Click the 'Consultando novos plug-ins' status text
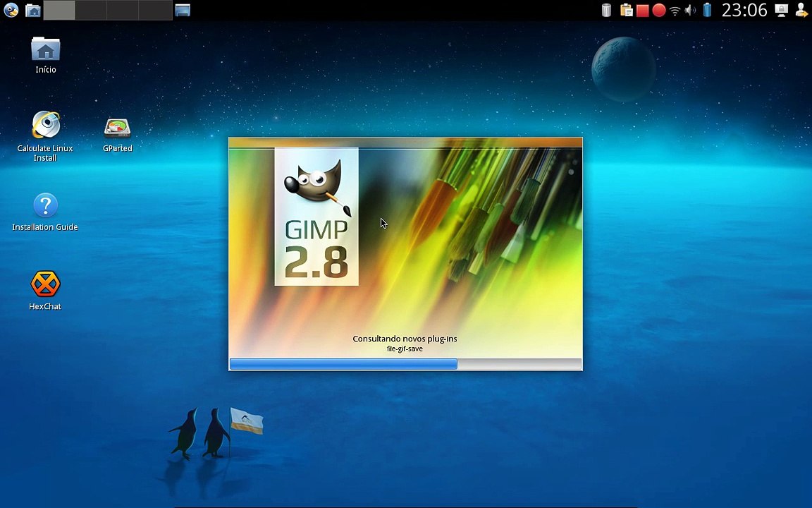This screenshot has height=508, width=812. 405,339
